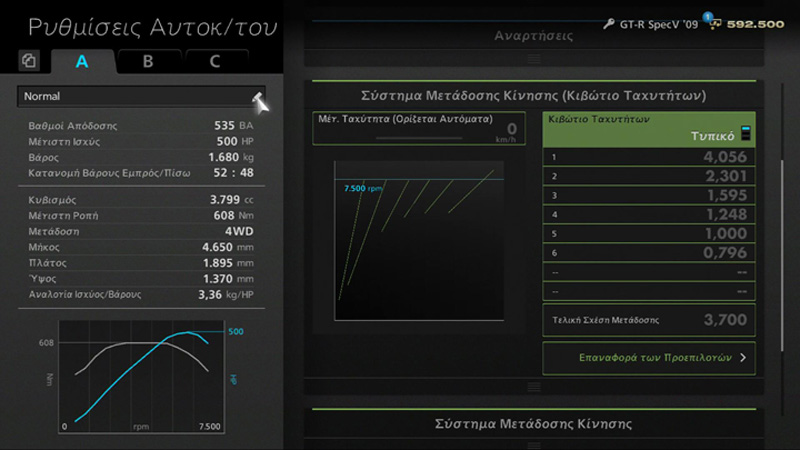This screenshot has height=450, width=800.
Task: Switch to settings sheet B tab
Action: 148,61
